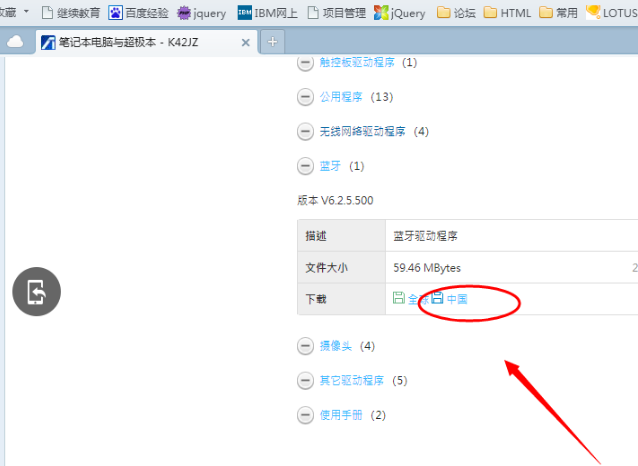Open the LOTUS bookmark
The height and width of the screenshot is (466, 638).
coord(612,13)
